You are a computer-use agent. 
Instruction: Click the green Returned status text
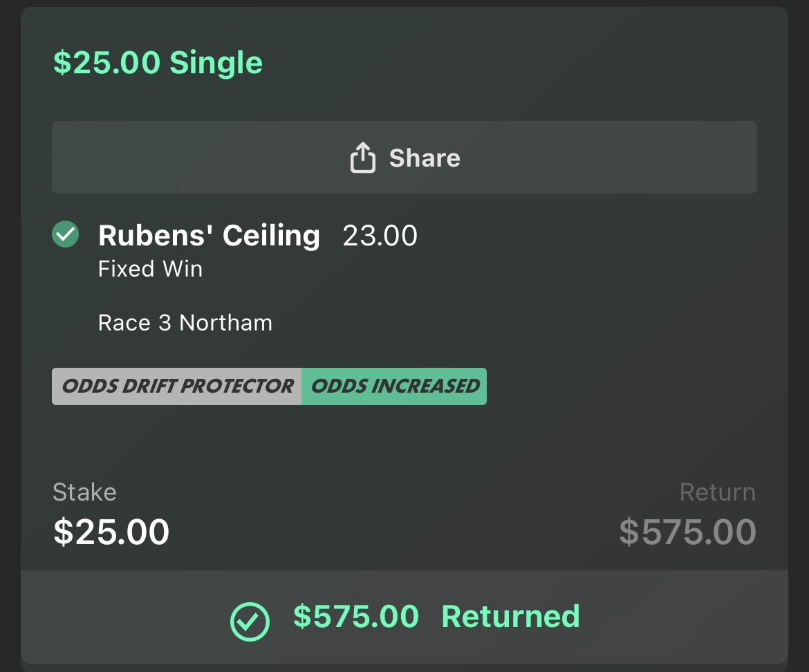[510, 616]
